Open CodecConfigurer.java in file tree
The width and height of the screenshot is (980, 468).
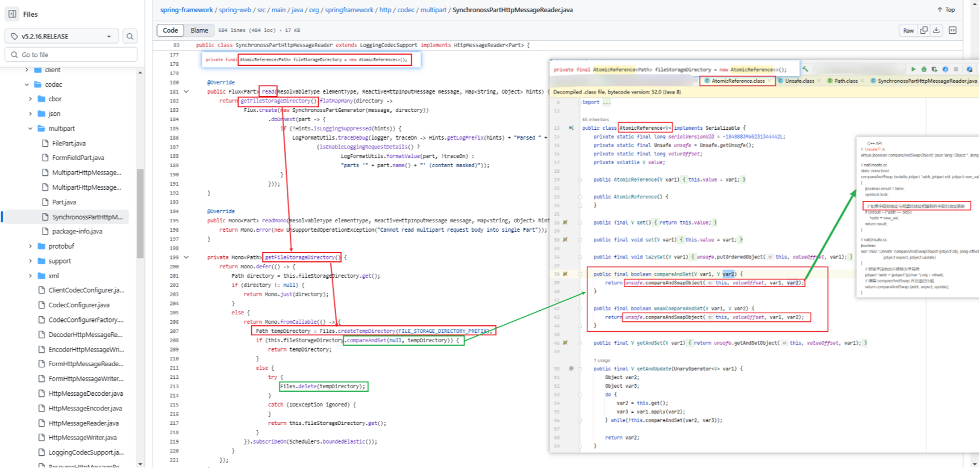pos(79,305)
